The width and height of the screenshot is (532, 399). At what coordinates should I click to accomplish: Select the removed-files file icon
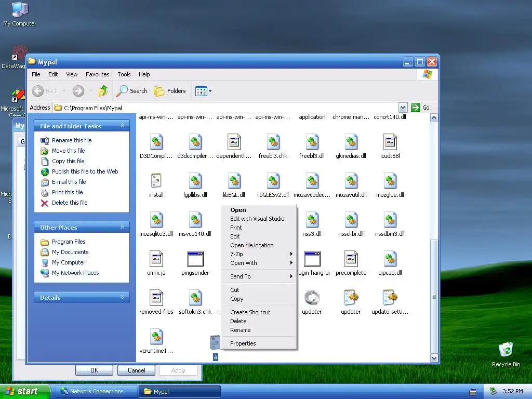coord(156,298)
